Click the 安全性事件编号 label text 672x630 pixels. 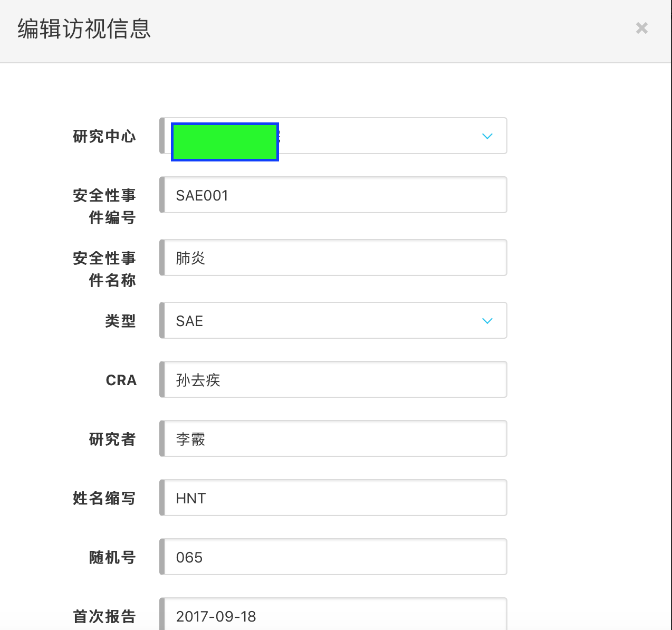pyautogui.click(x=104, y=206)
